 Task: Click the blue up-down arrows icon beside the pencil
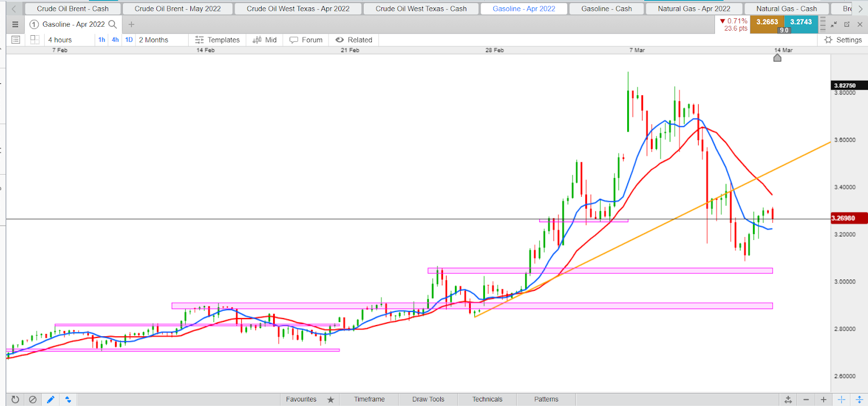pyautogui.click(x=68, y=399)
